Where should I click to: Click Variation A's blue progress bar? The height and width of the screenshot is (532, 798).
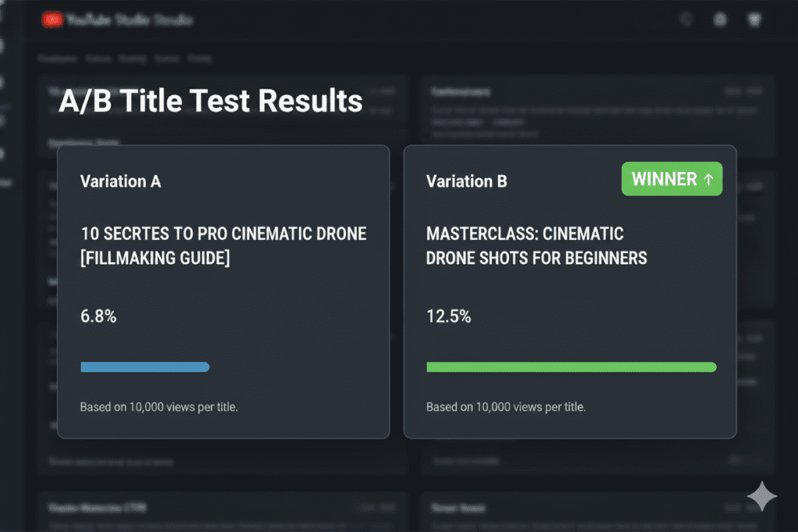pyautogui.click(x=144, y=367)
